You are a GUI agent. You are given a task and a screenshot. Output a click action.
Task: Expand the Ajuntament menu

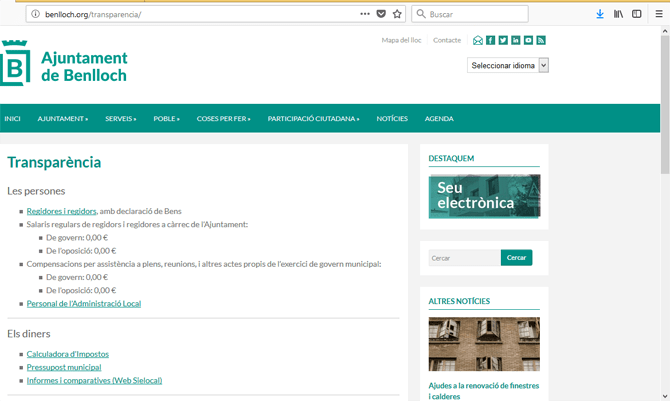pyautogui.click(x=62, y=119)
